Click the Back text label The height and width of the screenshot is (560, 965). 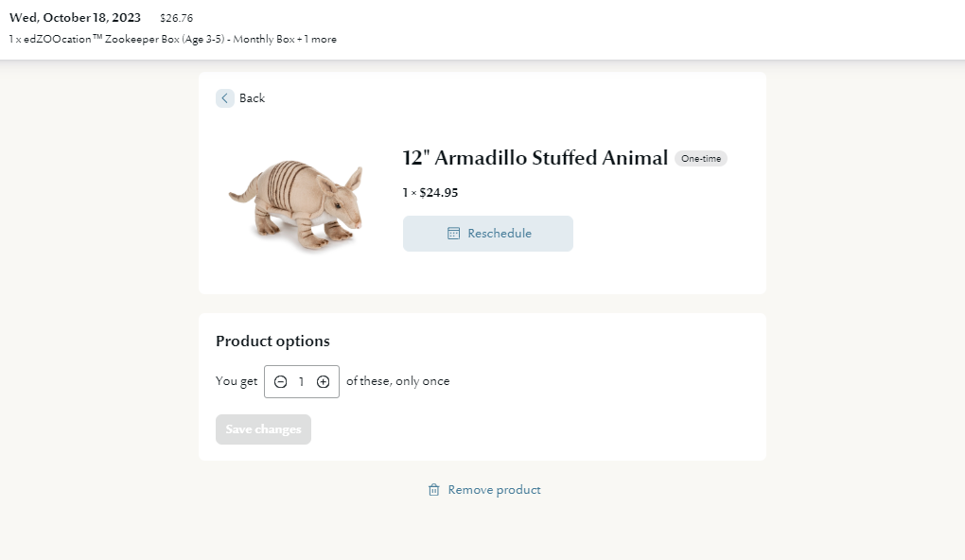point(252,98)
